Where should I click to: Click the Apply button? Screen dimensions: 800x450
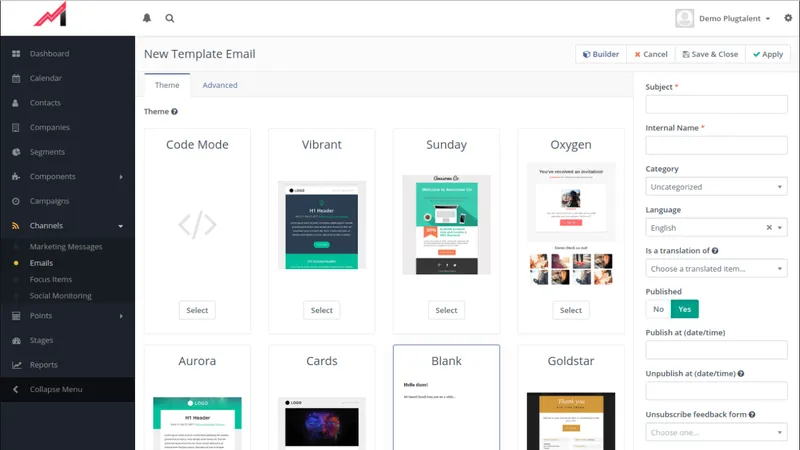(x=768, y=54)
